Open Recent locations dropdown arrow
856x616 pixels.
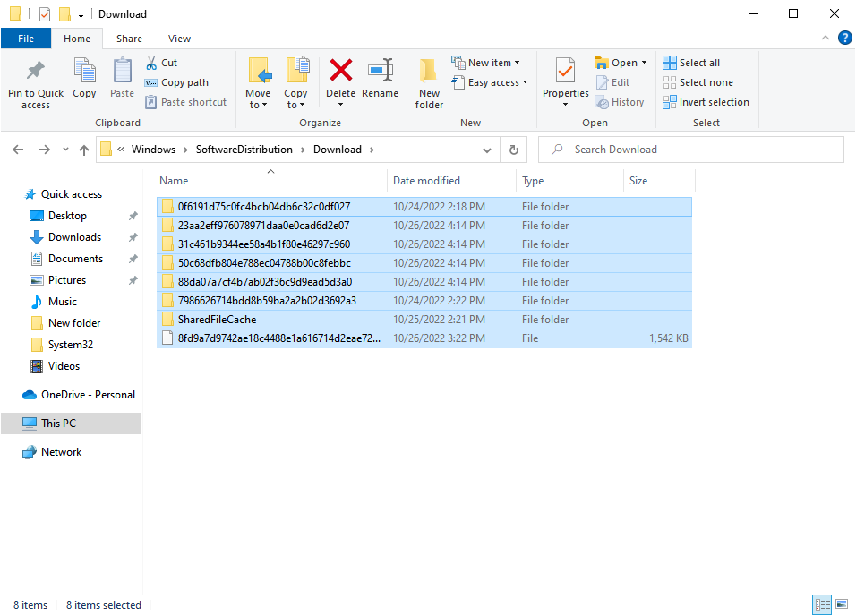click(x=65, y=150)
